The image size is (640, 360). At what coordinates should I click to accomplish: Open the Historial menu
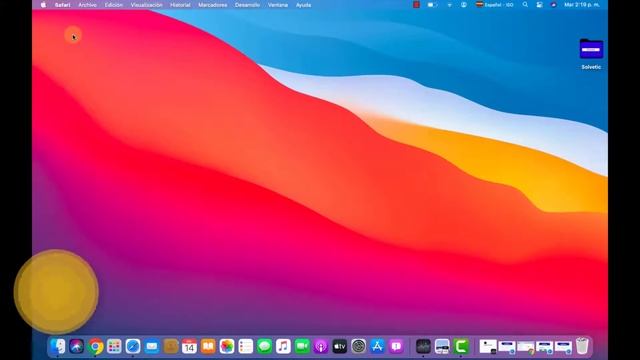tap(180, 5)
